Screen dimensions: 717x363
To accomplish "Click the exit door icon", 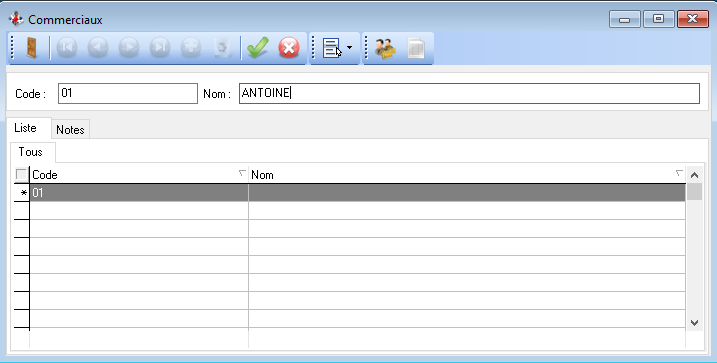I will [31, 48].
